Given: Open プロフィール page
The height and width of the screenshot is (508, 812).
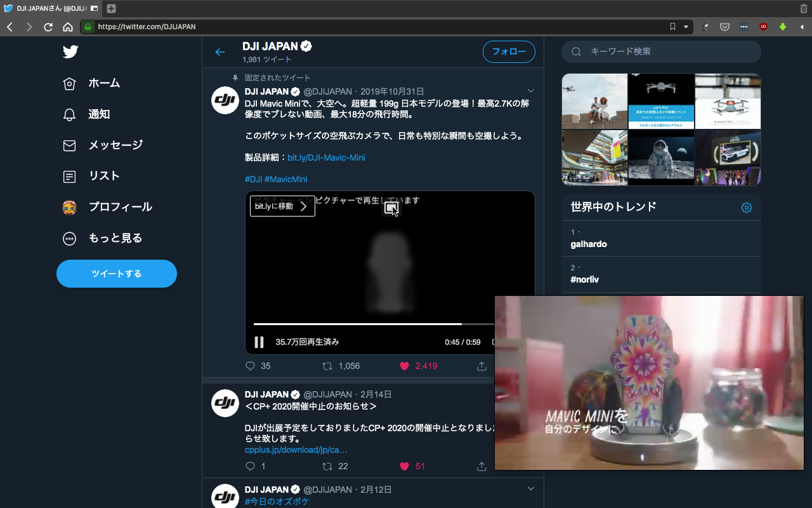Looking at the screenshot, I should 107,207.
